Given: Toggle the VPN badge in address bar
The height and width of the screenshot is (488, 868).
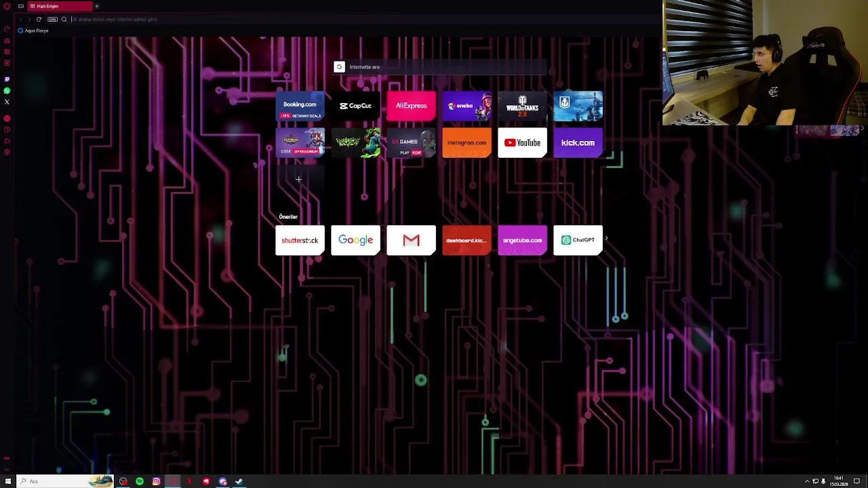Looking at the screenshot, I should click(52, 19).
